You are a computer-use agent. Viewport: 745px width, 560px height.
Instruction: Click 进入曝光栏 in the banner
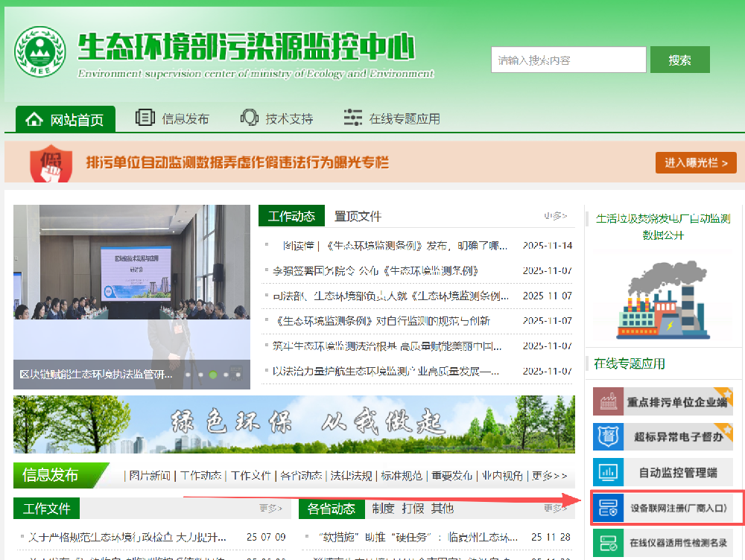click(x=695, y=162)
